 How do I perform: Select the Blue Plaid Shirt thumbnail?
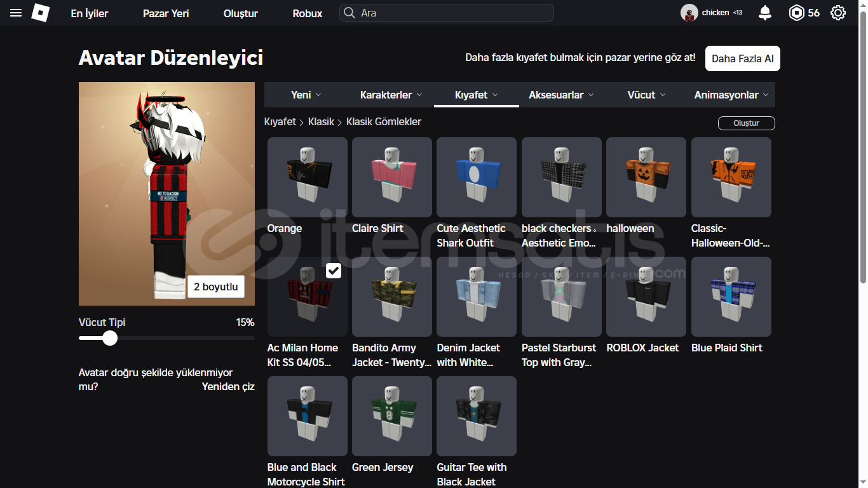731,297
